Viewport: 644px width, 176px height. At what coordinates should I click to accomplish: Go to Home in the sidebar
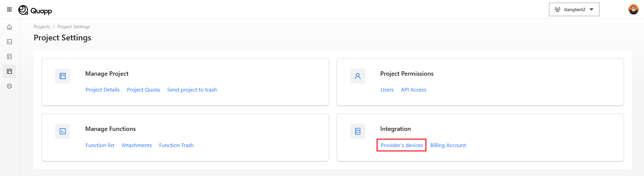9,27
